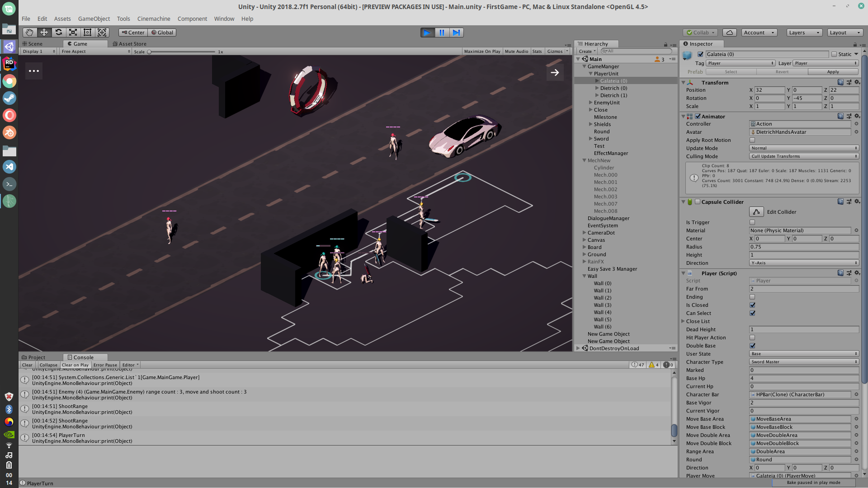Check the Static checkbox
The image size is (868, 488).
[834, 54]
